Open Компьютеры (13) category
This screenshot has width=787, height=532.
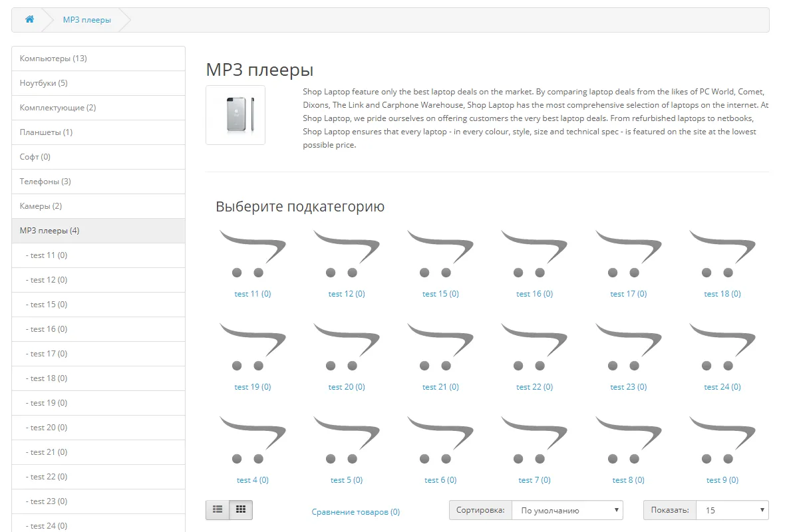point(98,59)
